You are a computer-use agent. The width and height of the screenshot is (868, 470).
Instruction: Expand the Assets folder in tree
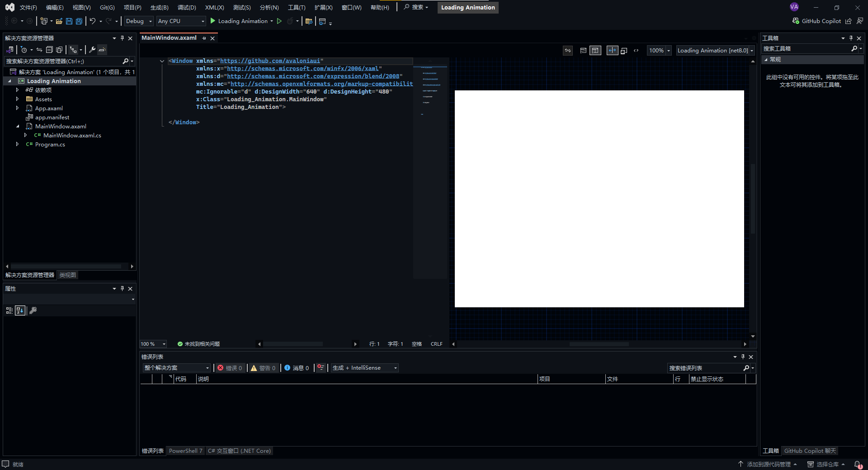point(17,99)
